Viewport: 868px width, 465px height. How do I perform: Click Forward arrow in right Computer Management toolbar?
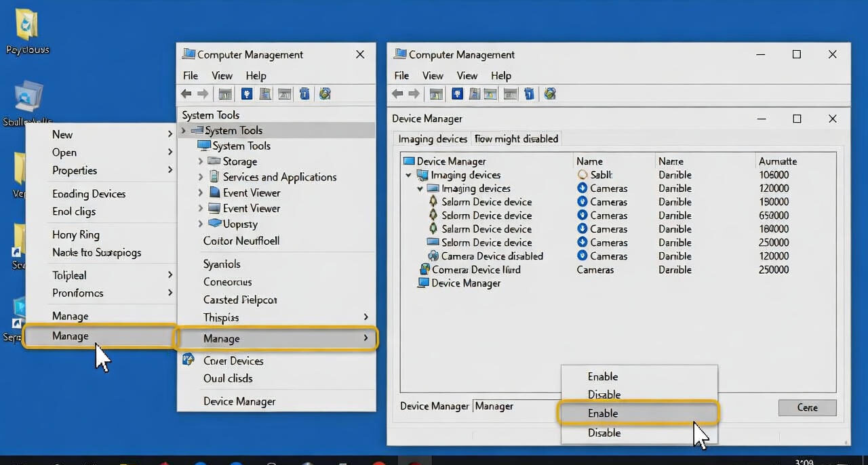point(414,94)
